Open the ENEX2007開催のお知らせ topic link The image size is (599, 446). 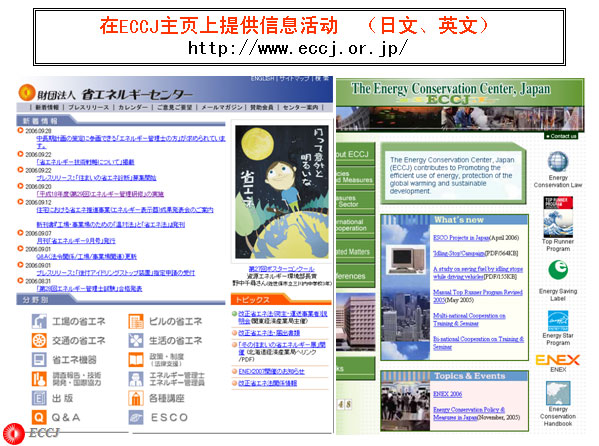[x=272, y=371]
